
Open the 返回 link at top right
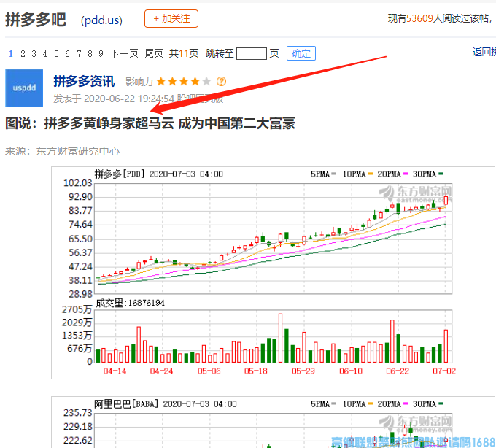coord(484,52)
